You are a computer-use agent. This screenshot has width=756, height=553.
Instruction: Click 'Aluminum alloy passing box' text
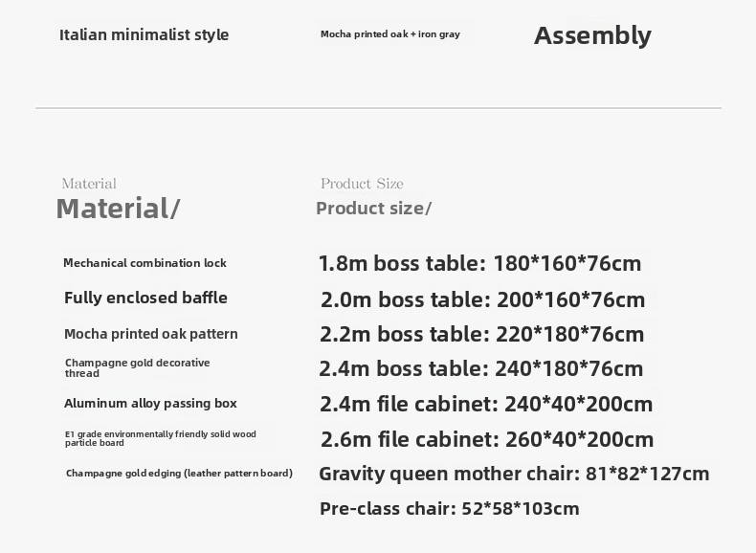pyautogui.click(x=150, y=403)
